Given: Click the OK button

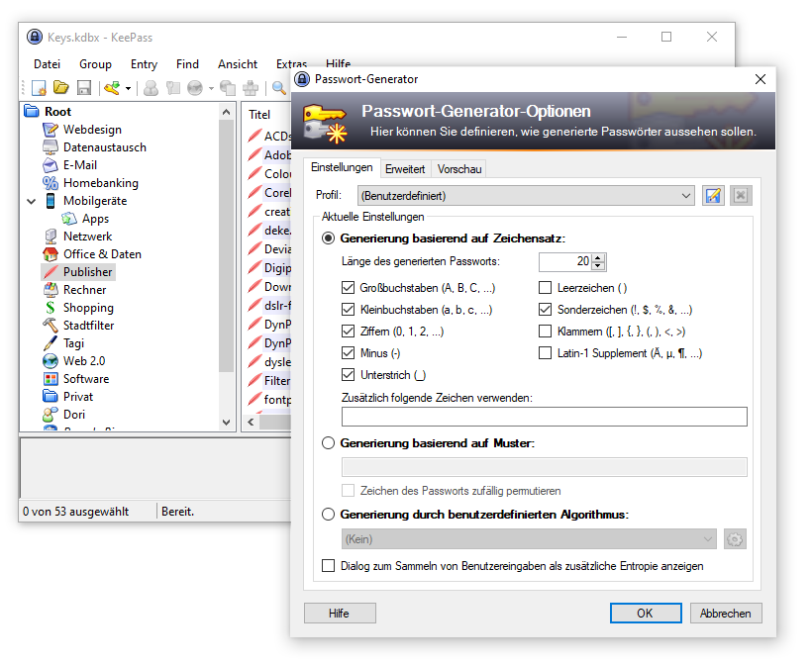Looking at the screenshot, I should pyautogui.click(x=646, y=614).
